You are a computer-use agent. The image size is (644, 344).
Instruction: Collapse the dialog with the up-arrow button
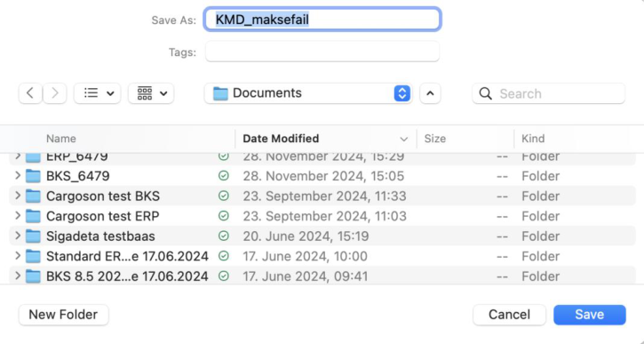coord(430,93)
